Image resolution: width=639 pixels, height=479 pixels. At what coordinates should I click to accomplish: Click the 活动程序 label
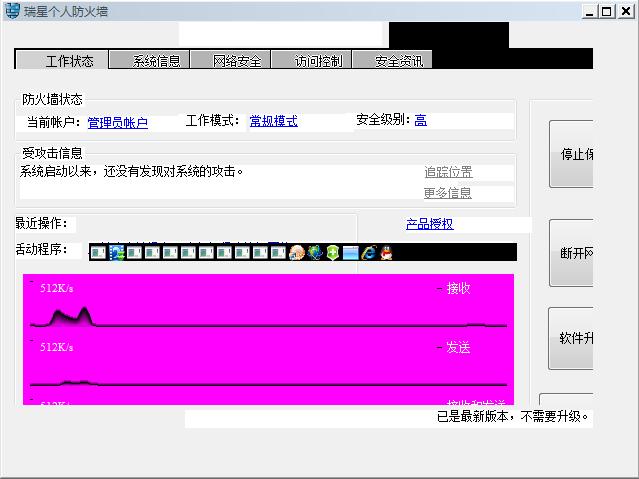tap(41, 249)
